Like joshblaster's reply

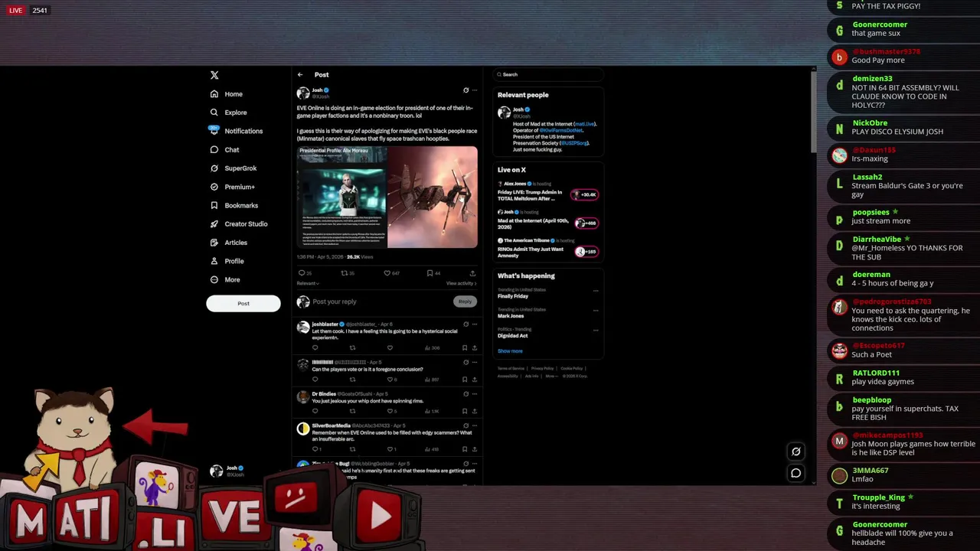[390, 347]
